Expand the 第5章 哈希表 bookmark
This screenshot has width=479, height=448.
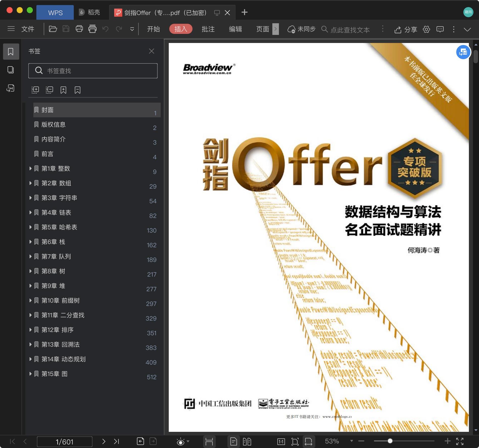pos(30,227)
